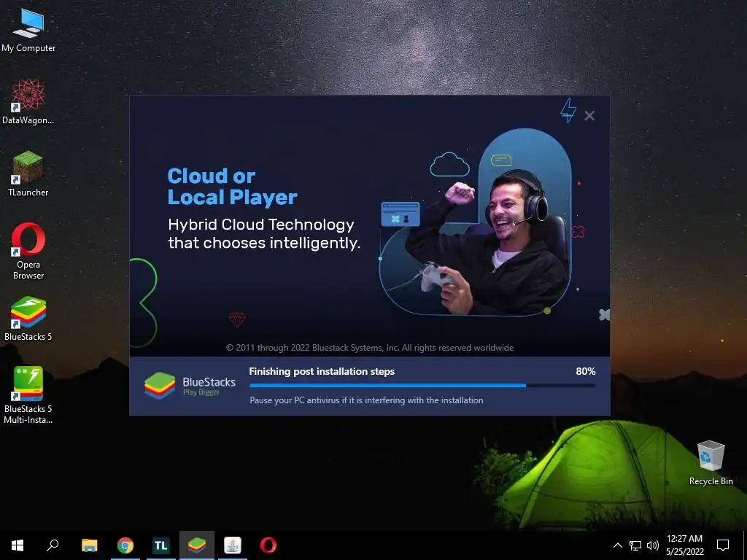This screenshot has height=560, width=747.
Task: Open File Explorer from the taskbar
Action: pyautogui.click(x=90, y=545)
